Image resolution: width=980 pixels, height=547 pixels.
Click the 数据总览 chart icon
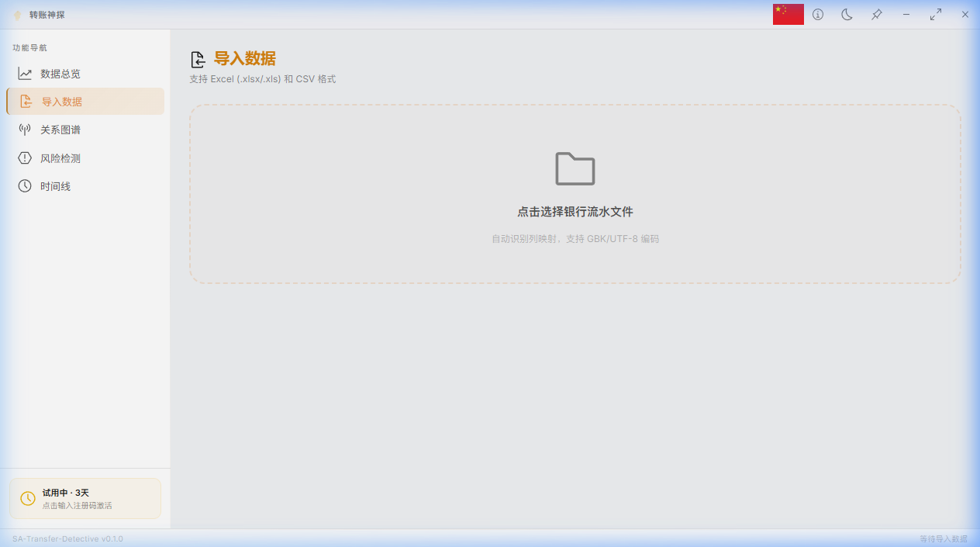click(x=25, y=74)
